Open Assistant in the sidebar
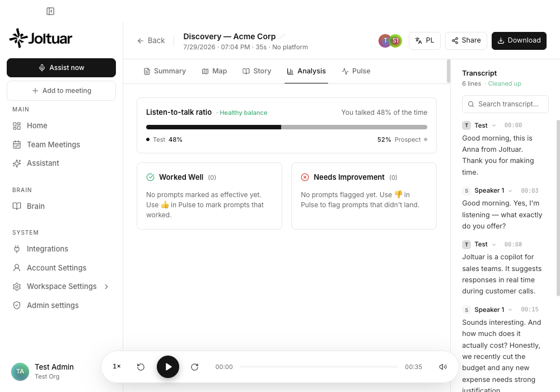 point(43,163)
